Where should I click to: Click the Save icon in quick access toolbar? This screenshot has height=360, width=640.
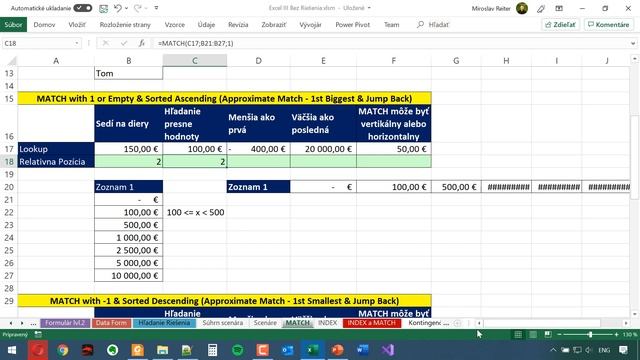(104, 8)
